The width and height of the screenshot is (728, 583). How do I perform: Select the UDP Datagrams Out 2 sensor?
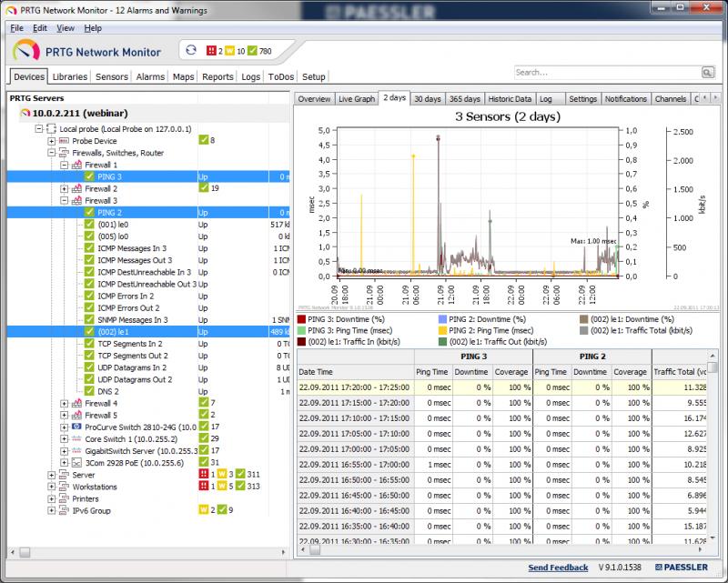[135, 379]
